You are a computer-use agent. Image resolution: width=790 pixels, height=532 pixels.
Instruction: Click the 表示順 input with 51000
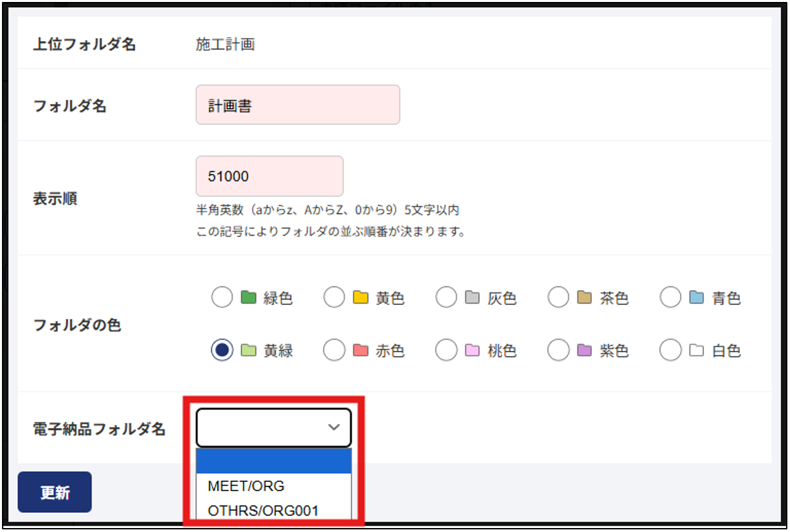[x=270, y=176]
